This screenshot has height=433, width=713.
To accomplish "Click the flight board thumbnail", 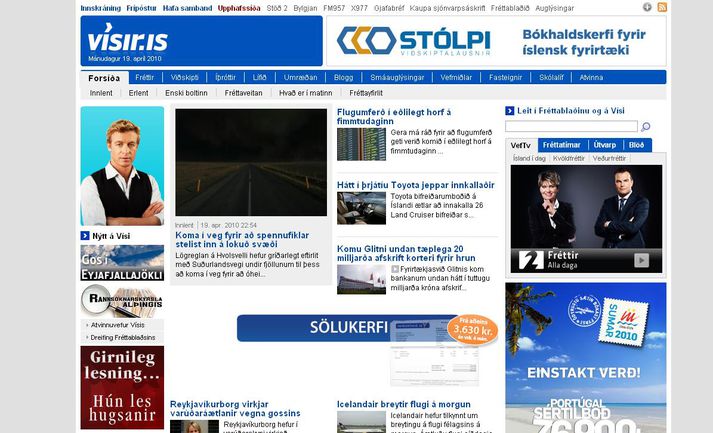I will click(361, 144).
